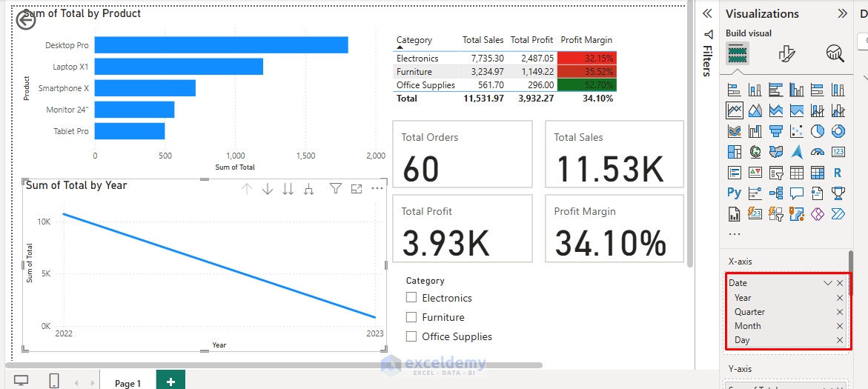Open Get more visuals ellipsis
Screen dimensions: 868x389
click(x=735, y=233)
